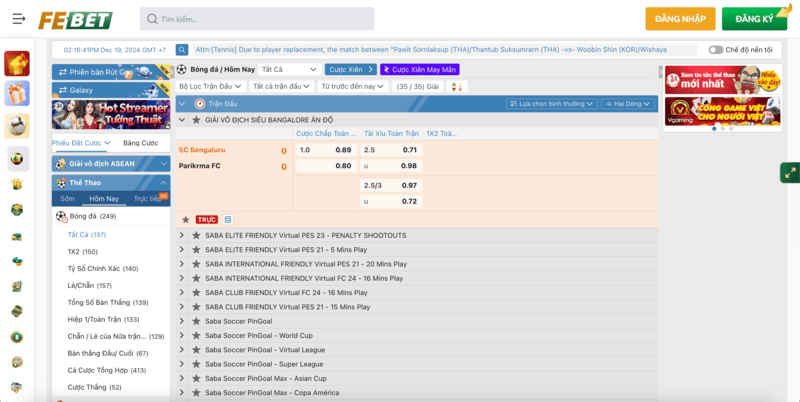Collapse the Thể Thao sidebar section
Image resolution: width=800 pixels, height=402 pixels.
point(163,183)
